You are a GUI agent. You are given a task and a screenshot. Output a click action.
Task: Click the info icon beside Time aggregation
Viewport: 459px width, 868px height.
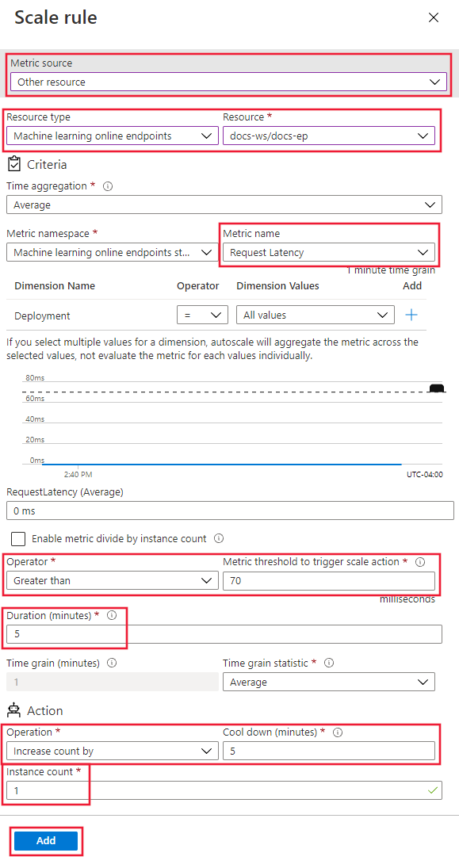pos(108,186)
